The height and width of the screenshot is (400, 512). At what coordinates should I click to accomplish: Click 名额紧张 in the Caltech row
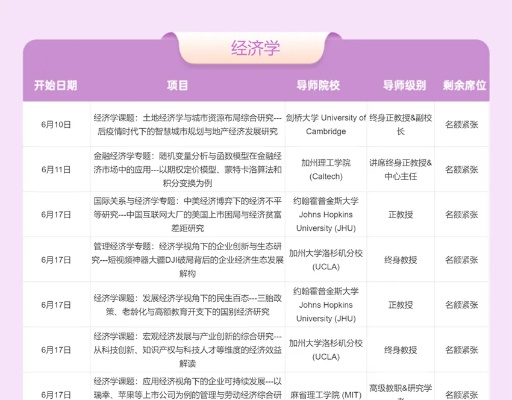(x=462, y=169)
